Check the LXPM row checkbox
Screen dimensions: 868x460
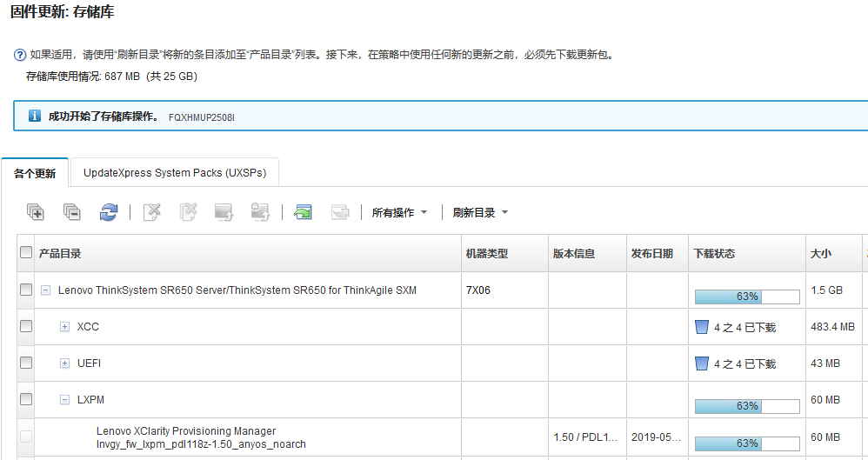click(26, 399)
